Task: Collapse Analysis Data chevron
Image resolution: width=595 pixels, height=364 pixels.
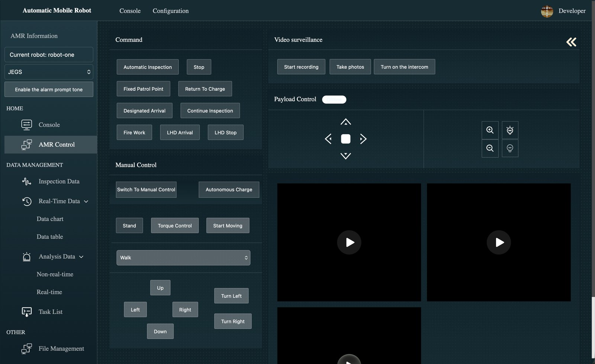Action: click(x=81, y=257)
